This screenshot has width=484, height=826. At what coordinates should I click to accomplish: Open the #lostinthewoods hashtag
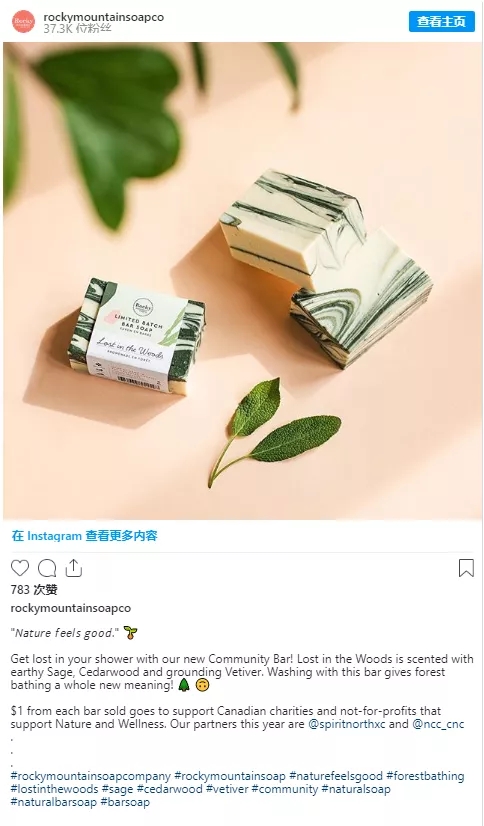click(54, 789)
